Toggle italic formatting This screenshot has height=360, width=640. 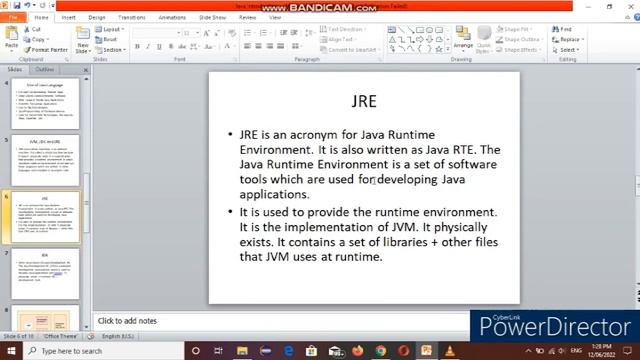148,47
